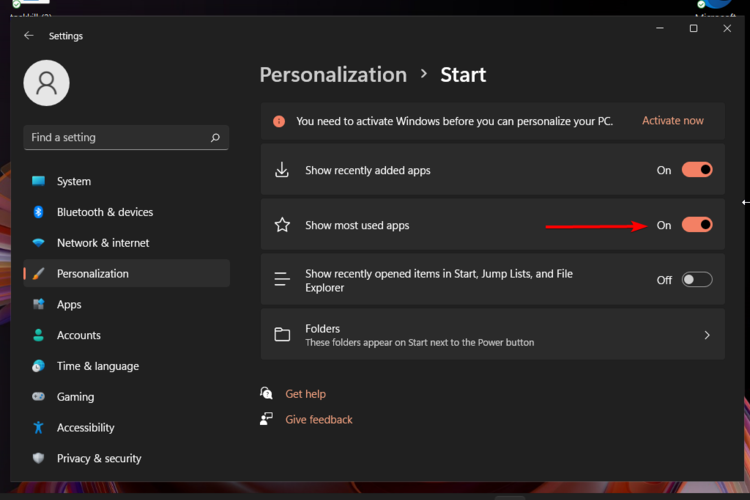
Task: Click the Activate now link
Action: click(x=673, y=121)
